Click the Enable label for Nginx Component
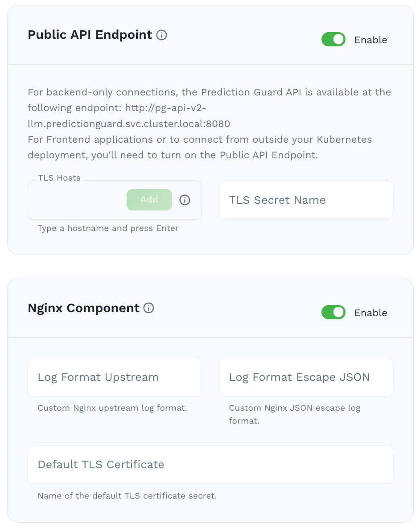 coord(371,313)
